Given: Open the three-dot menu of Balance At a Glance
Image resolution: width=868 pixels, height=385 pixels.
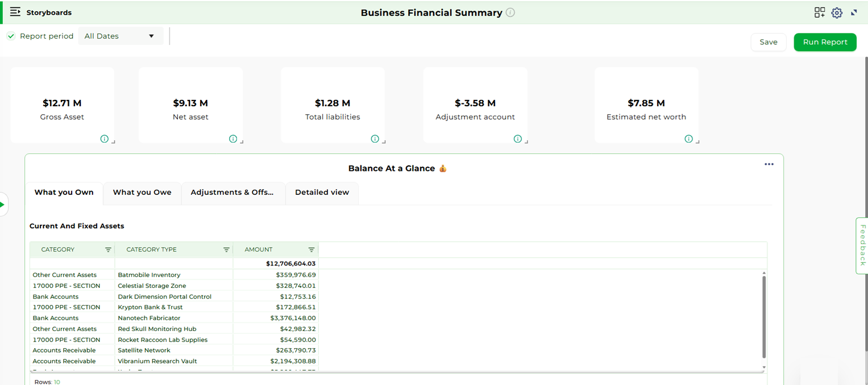Looking at the screenshot, I should [769, 164].
